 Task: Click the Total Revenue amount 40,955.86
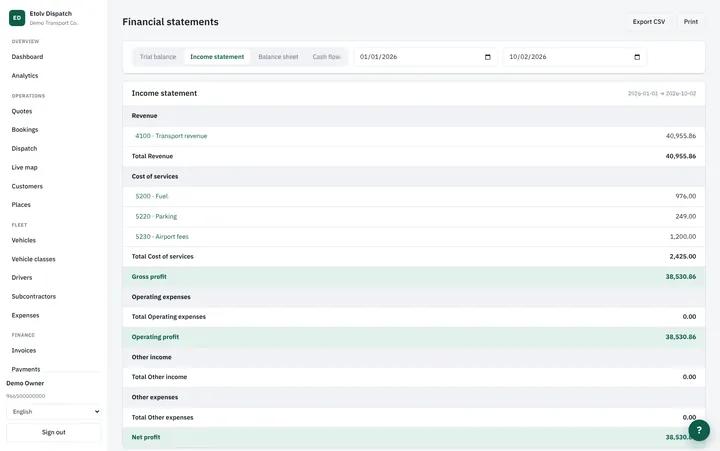[x=681, y=156]
